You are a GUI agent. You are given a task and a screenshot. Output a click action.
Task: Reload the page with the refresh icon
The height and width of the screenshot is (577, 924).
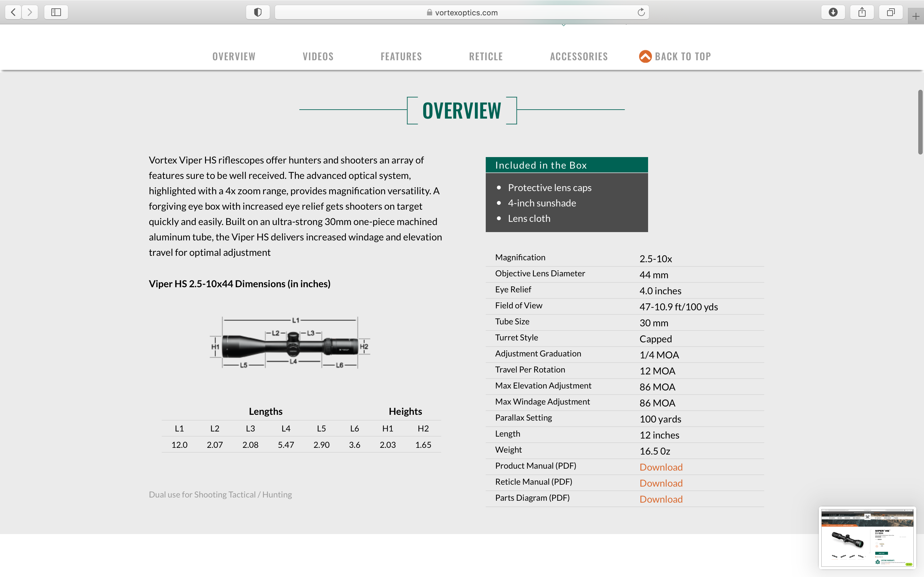641,12
